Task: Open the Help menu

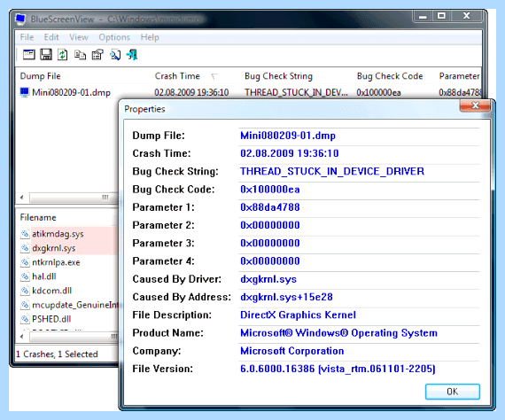Action: (150, 37)
